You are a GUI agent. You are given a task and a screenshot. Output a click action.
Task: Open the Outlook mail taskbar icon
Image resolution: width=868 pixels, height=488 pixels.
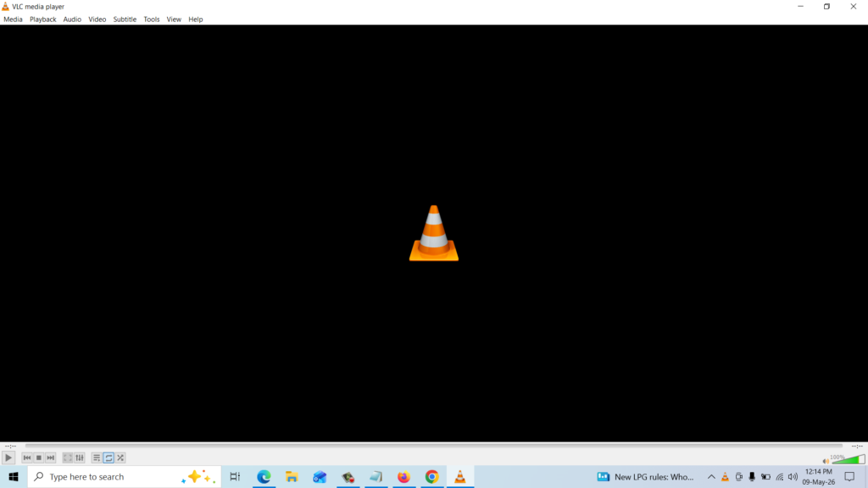coord(320,476)
